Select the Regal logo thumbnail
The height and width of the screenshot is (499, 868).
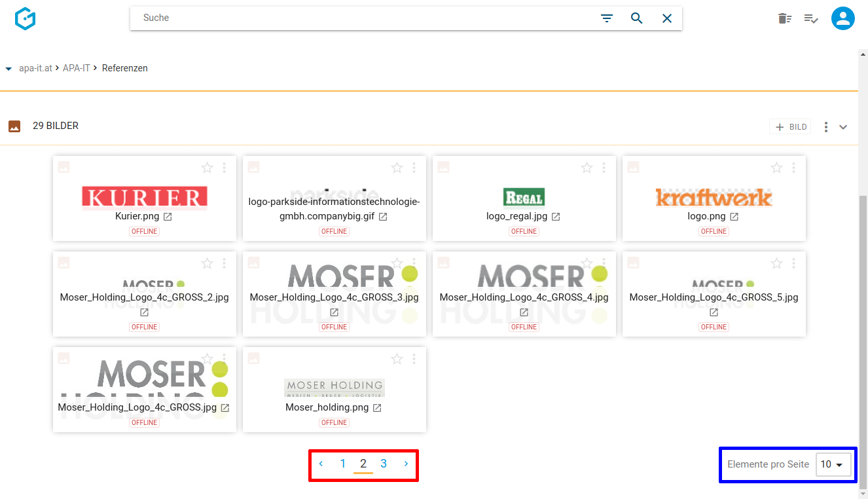(x=524, y=197)
